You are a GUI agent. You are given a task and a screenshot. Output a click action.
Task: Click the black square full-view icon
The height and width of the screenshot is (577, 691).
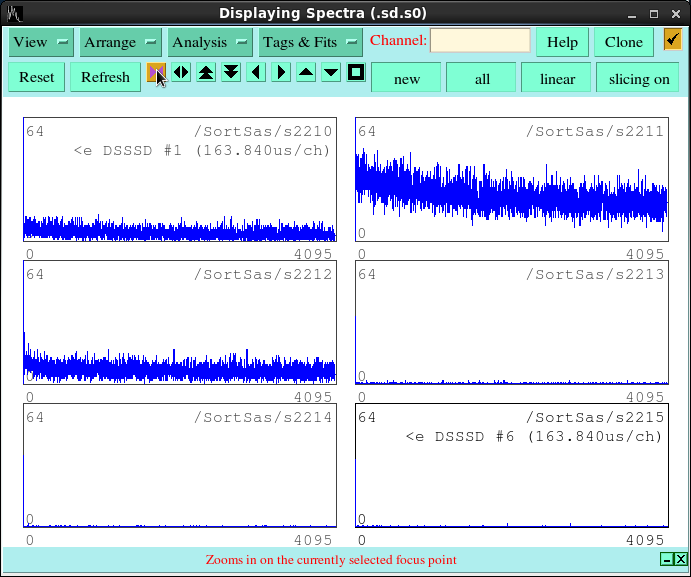point(356,73)
